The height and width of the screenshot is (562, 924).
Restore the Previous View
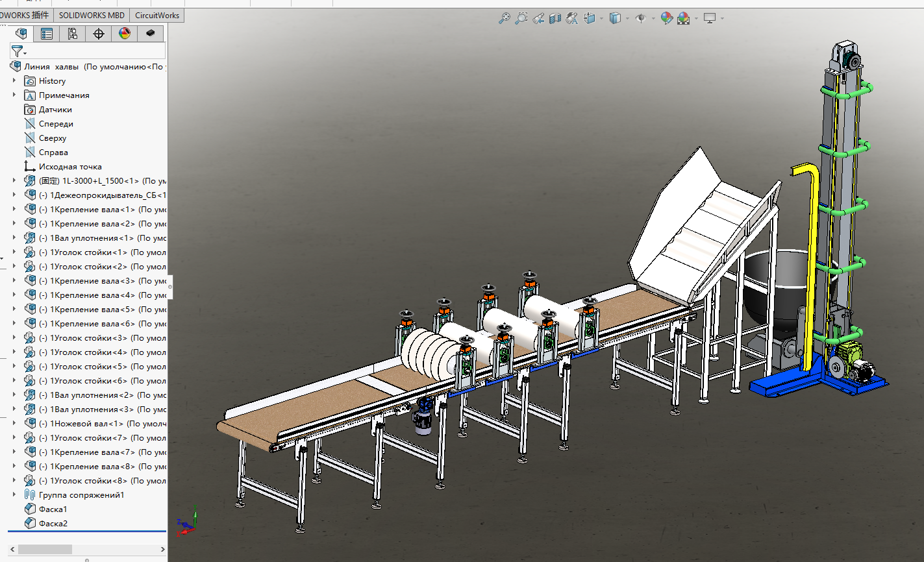coord(538,18)
